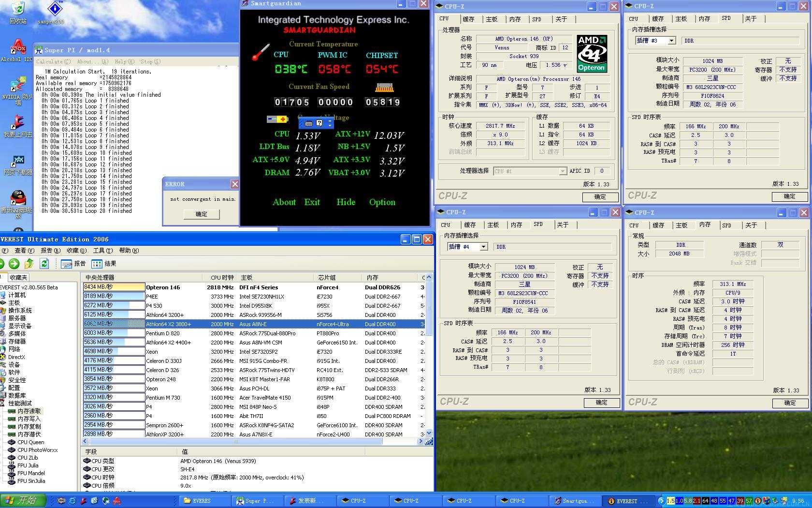Switch to 缓存 tab in top-left CPU-Z

(468, 19)
